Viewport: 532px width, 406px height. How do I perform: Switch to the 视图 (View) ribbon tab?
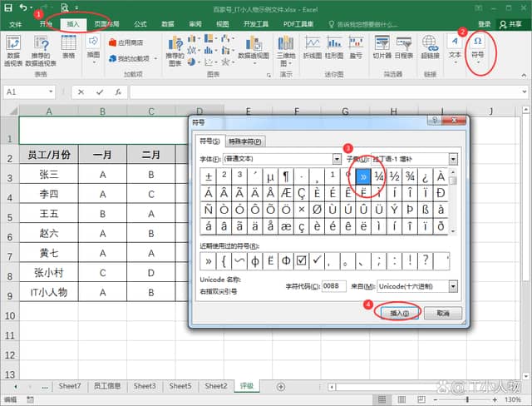click(222, 24)
